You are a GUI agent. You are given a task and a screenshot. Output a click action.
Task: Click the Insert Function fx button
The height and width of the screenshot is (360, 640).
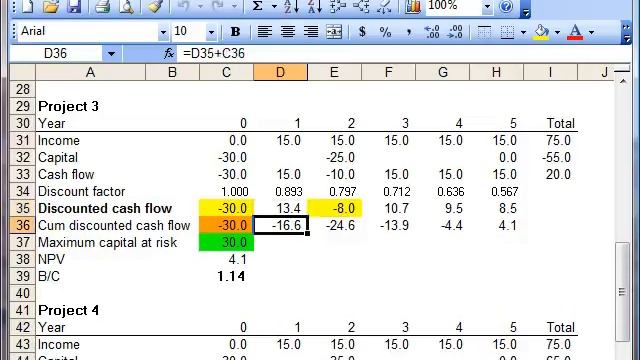coord(169,53)
